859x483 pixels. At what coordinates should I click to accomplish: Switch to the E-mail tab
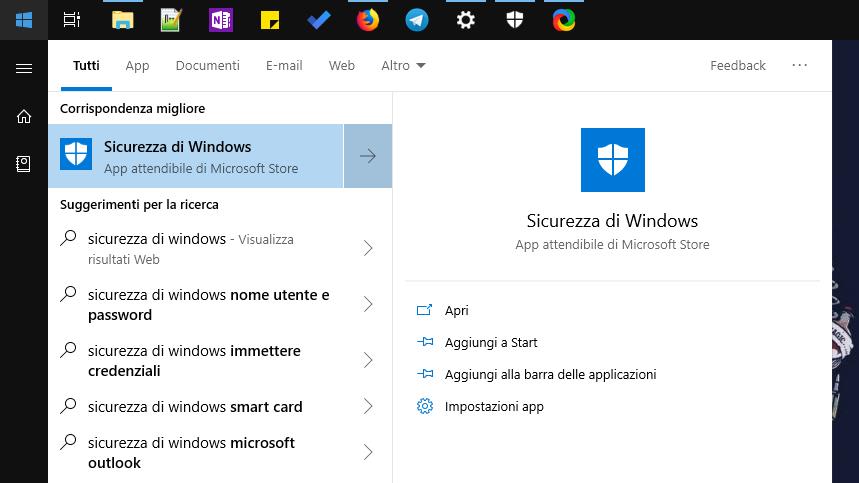coord(284,66)
